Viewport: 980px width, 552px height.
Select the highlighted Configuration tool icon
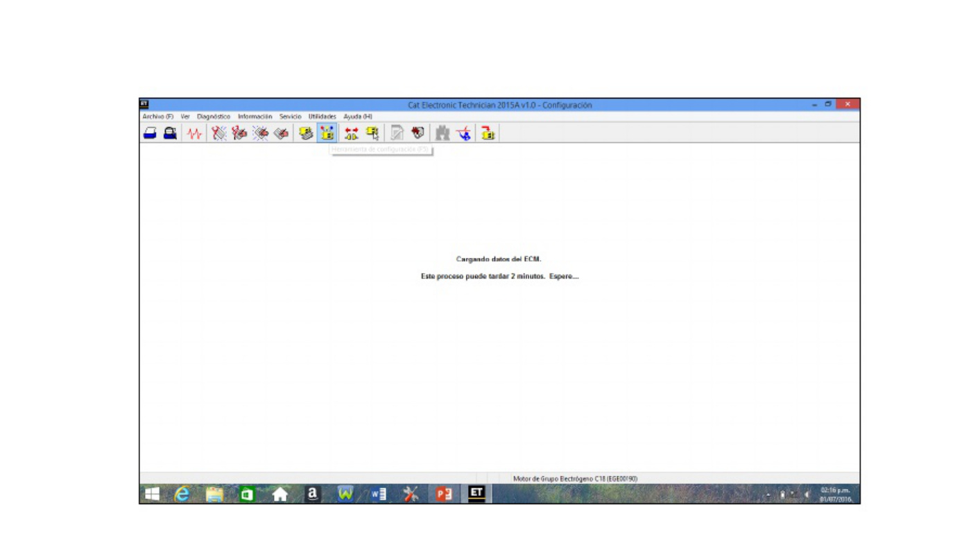click(x=327, y=133)
